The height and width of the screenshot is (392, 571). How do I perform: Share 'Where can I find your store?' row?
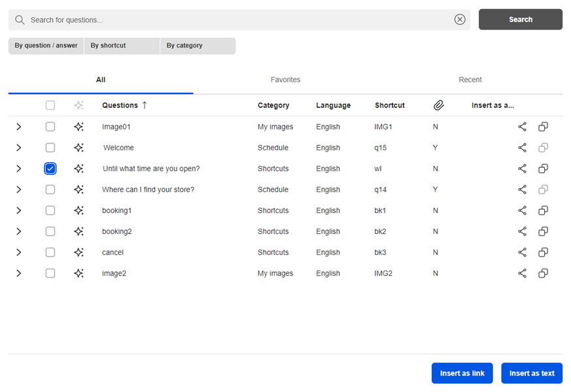pos(522,189)
